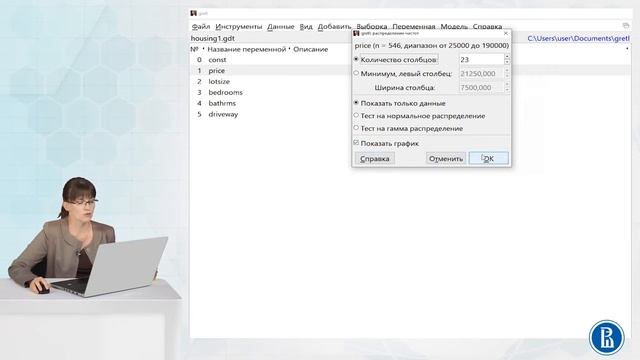This screenshot has width=640, height=360.
Task: Click the gretl icon in the main title bar
Action: 193,13
